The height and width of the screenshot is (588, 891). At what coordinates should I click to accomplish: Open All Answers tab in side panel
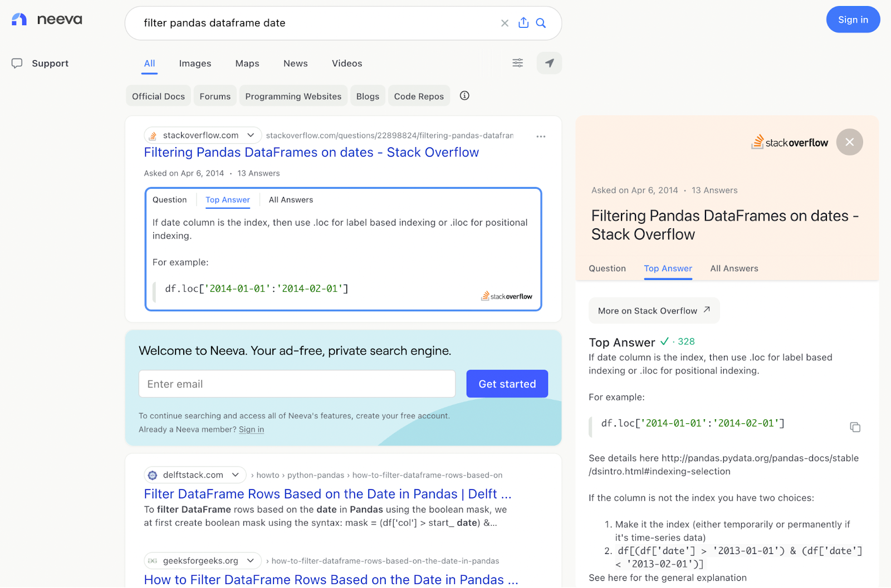(x=734, y=268)
